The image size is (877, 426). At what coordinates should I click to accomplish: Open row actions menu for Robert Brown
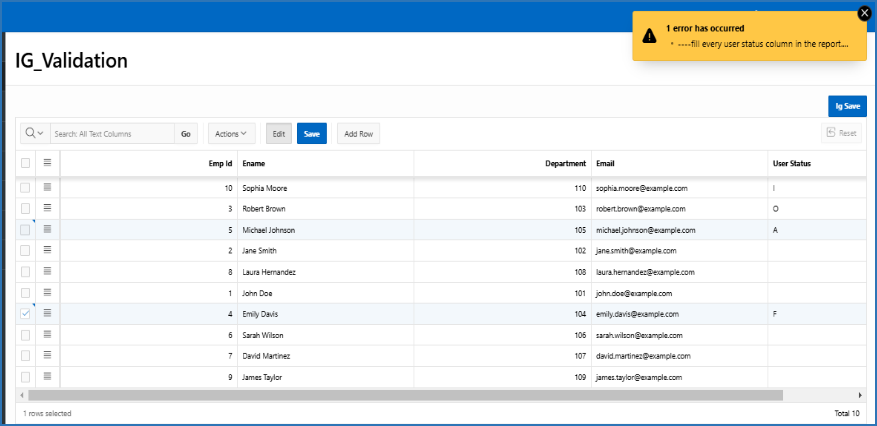click(x=47, y=209)
